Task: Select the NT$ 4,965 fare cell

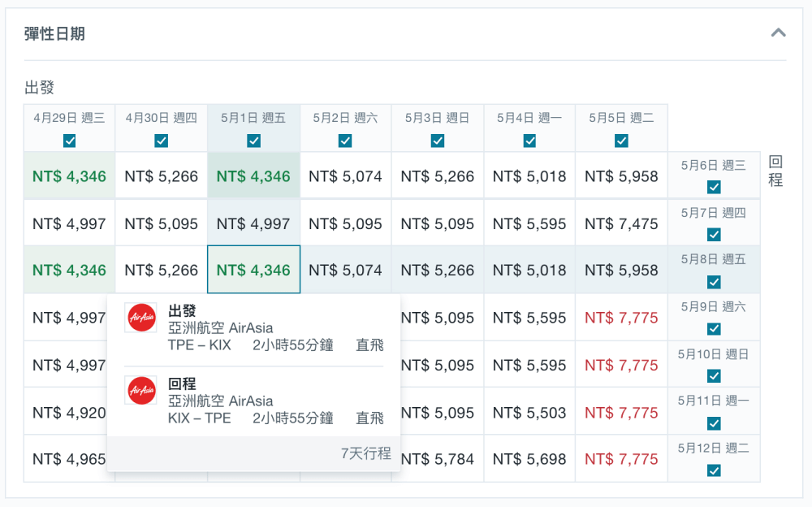Action: point(66,459)
